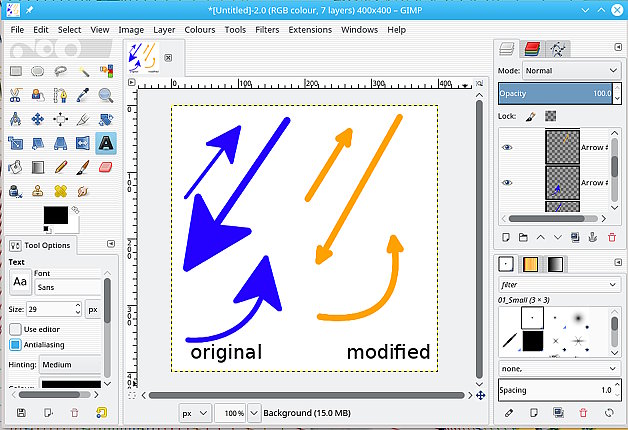Click the Aa font picker button
628x430 pixels.
[x=20, y=282]
